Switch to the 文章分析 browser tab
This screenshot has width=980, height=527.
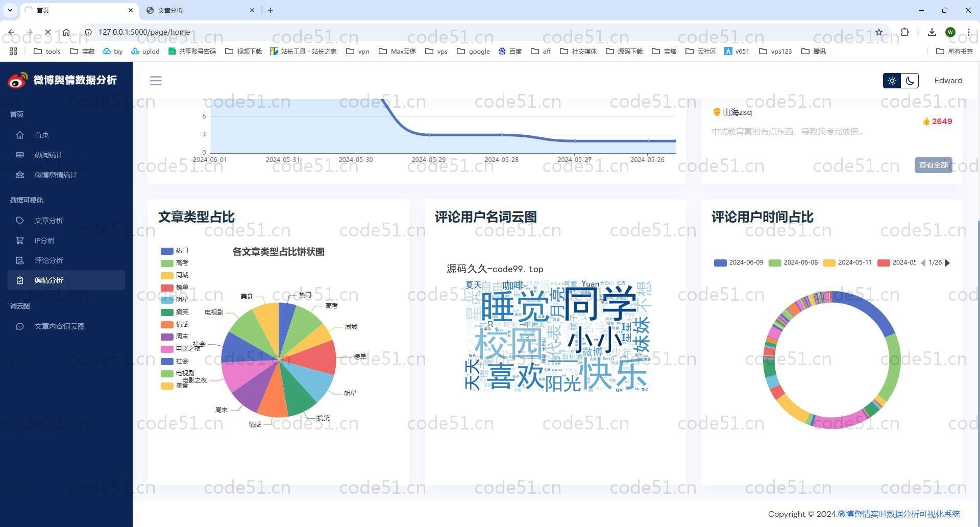click(x=199, y=10)
